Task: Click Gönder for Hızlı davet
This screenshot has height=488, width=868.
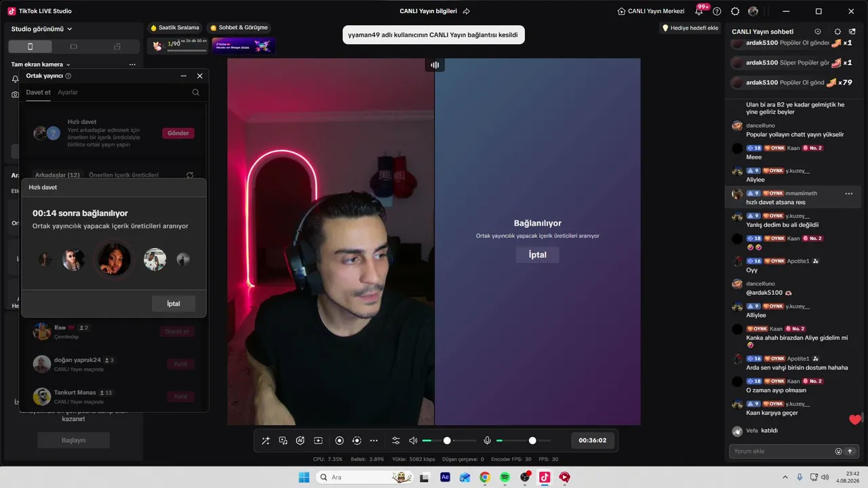Action: pos(178,133)
